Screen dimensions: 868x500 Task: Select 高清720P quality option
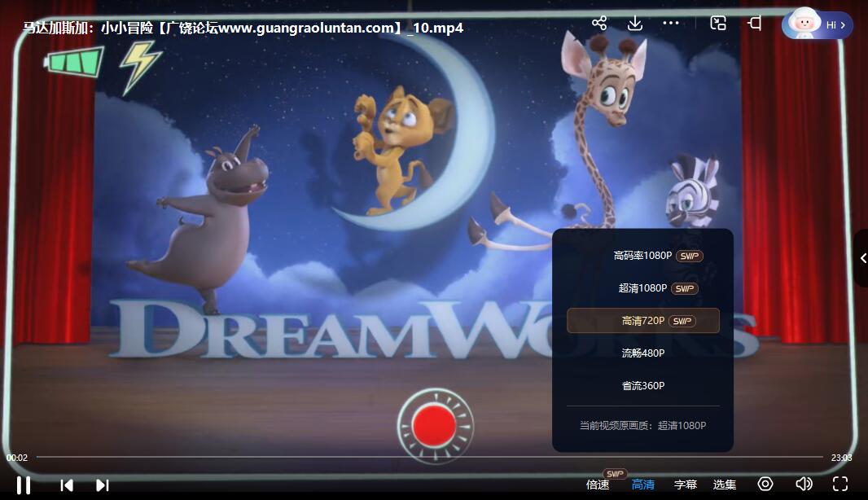[x=642, y=321]
